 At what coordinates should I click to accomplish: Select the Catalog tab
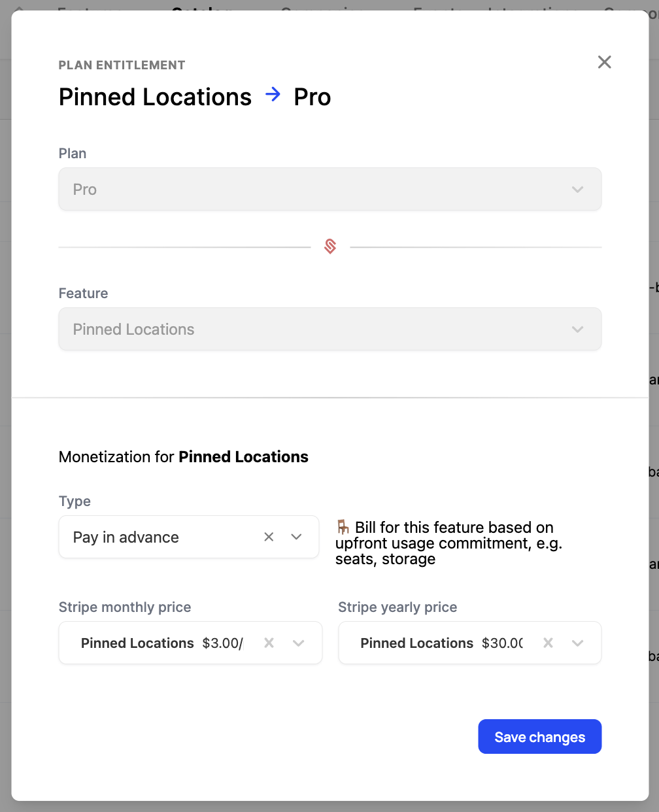[x=201, y=9]
